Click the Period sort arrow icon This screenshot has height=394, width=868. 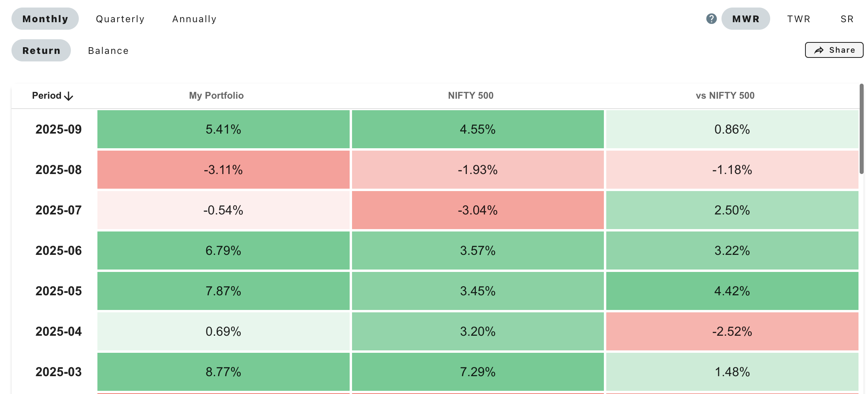tap(69, 96)
